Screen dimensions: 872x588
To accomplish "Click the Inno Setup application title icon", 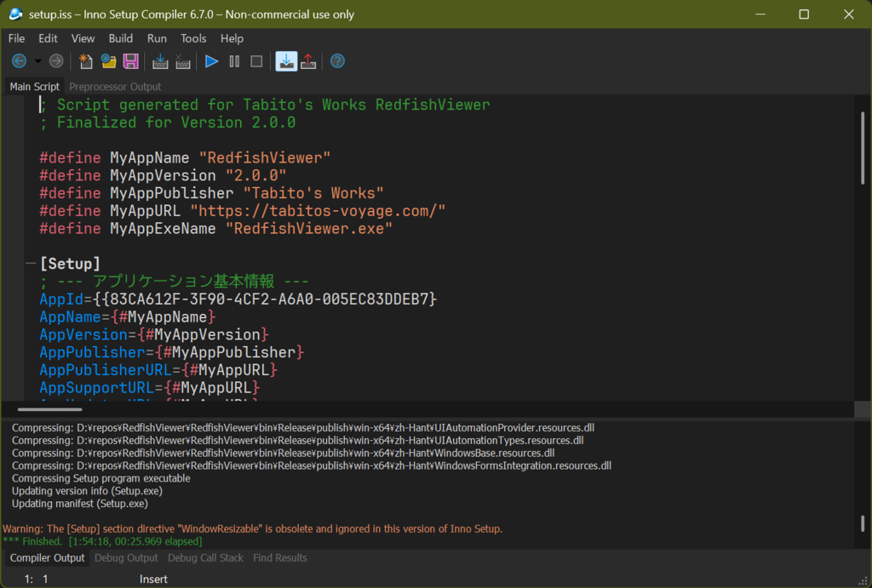I will tap(15, 14).
